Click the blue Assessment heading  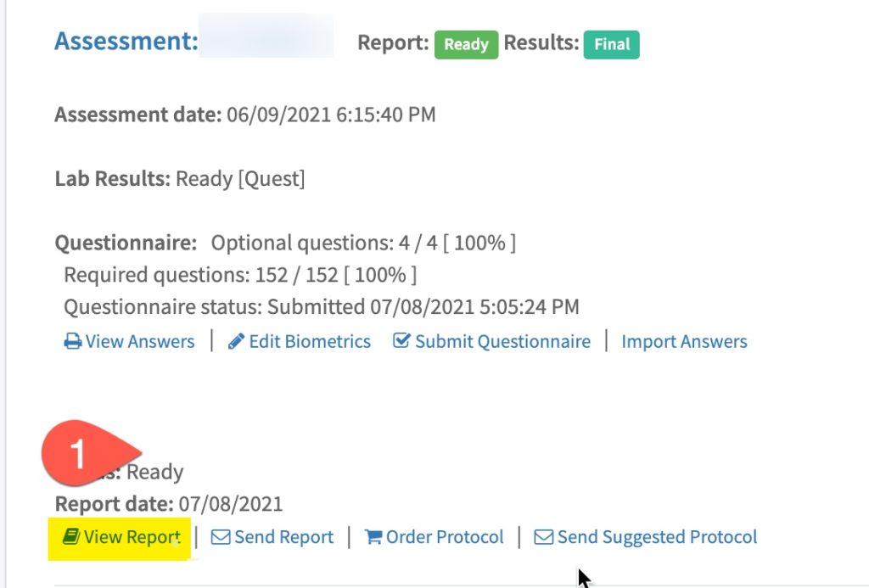tap(126, 41)
